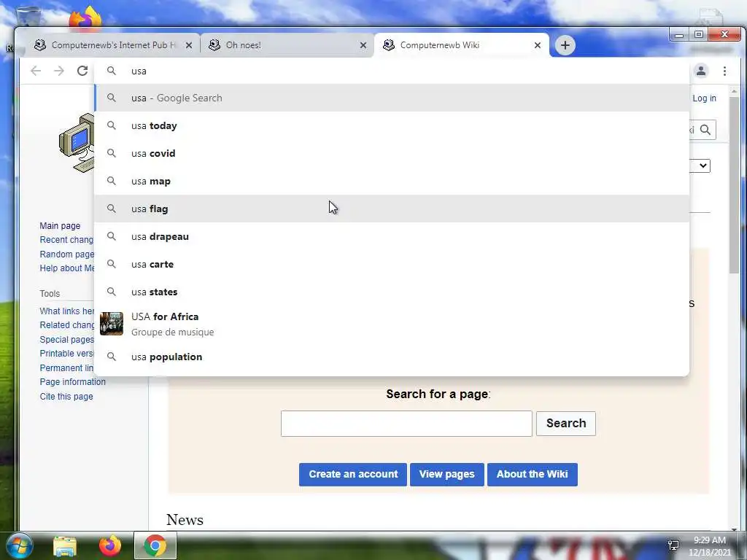The width and height of the screenshot is (747, 560).
Task: Open What links here tool
Action: 67,311
